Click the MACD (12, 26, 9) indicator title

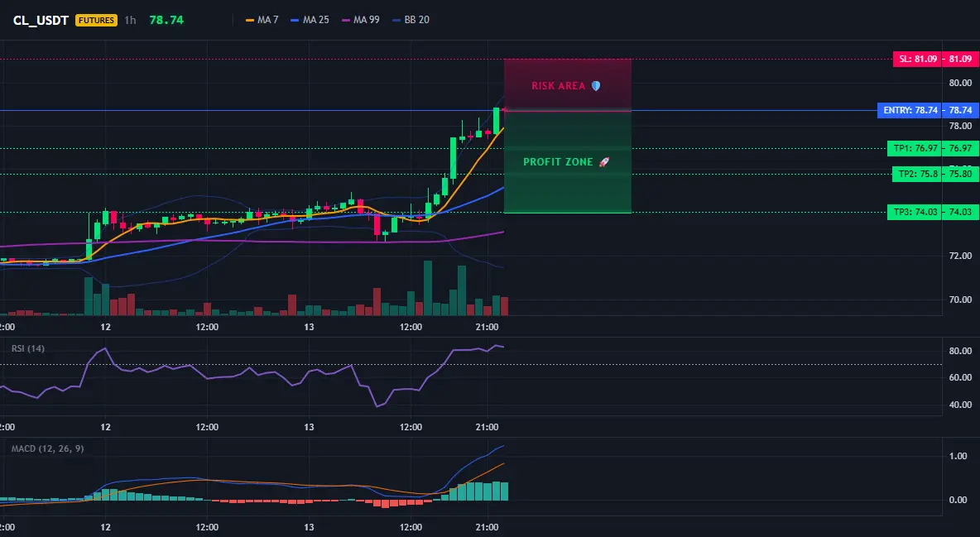[47, 448]
